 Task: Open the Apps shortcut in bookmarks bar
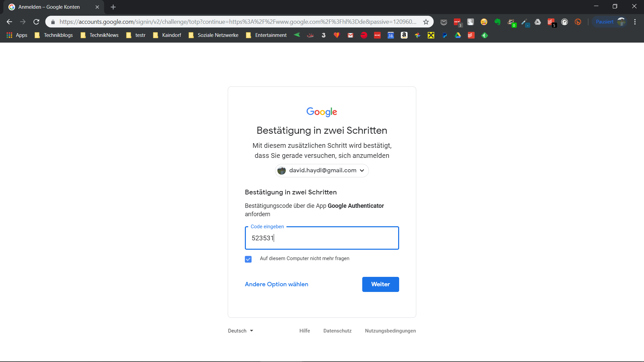[x=17, y=35]
